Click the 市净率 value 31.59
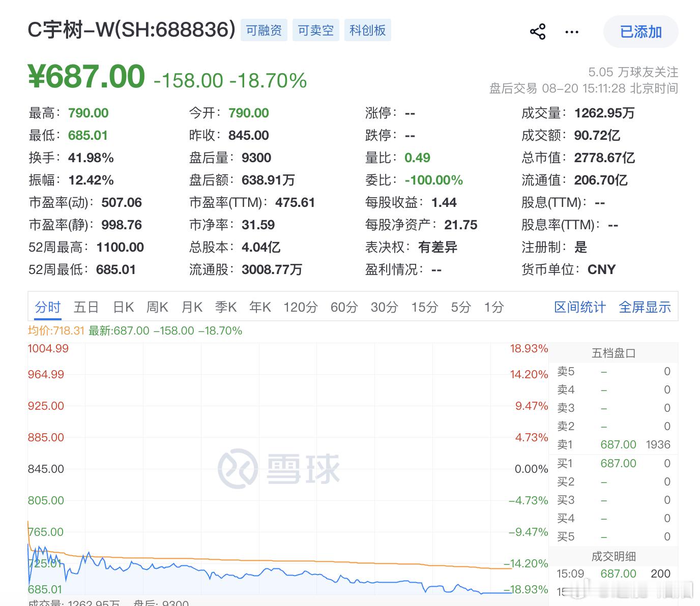This screenshot has width=700, height=606. pos(258,225)
